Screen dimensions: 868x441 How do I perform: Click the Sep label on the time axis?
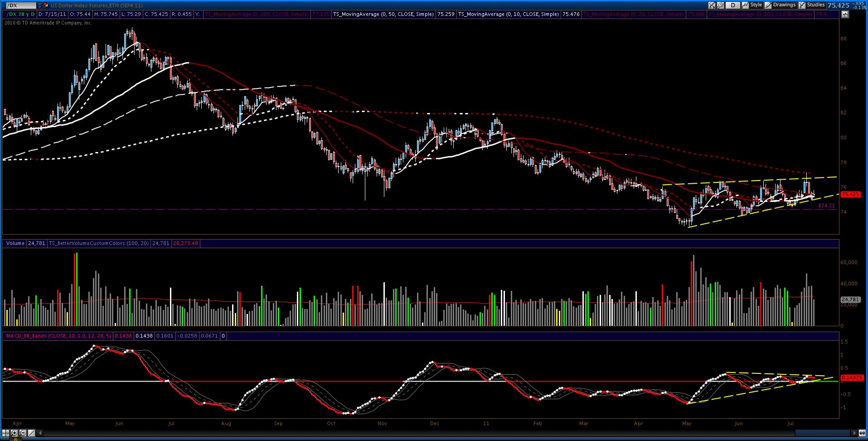pos(278,423)
